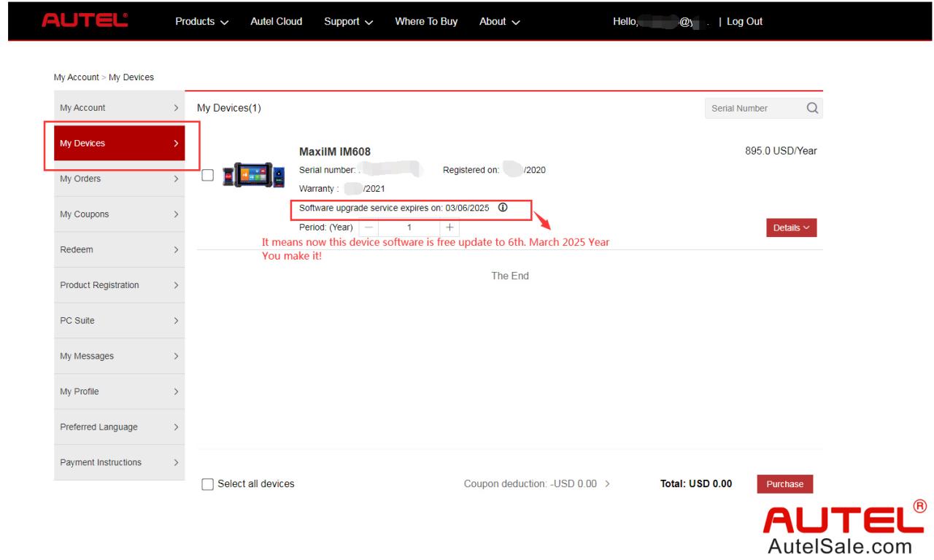Click My Account breadcrumb link

click(x=76, y=77)
